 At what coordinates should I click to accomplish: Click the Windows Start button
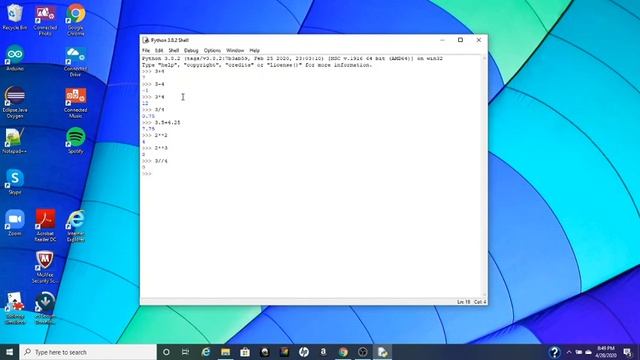(9, 352)
